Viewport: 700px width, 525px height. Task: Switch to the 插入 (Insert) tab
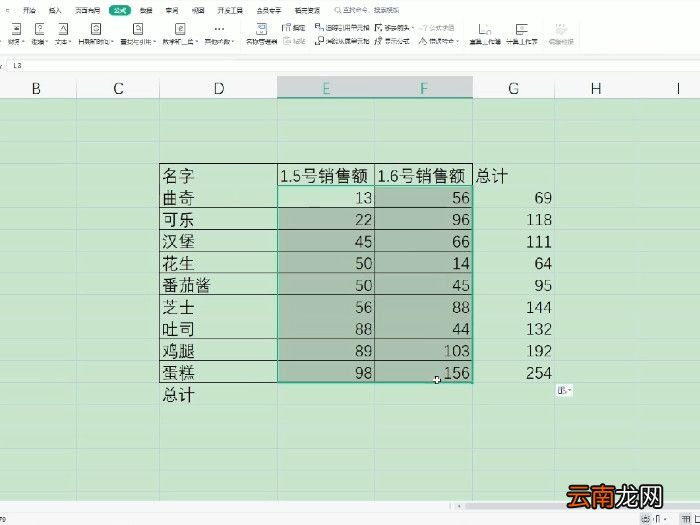point(55,10)
